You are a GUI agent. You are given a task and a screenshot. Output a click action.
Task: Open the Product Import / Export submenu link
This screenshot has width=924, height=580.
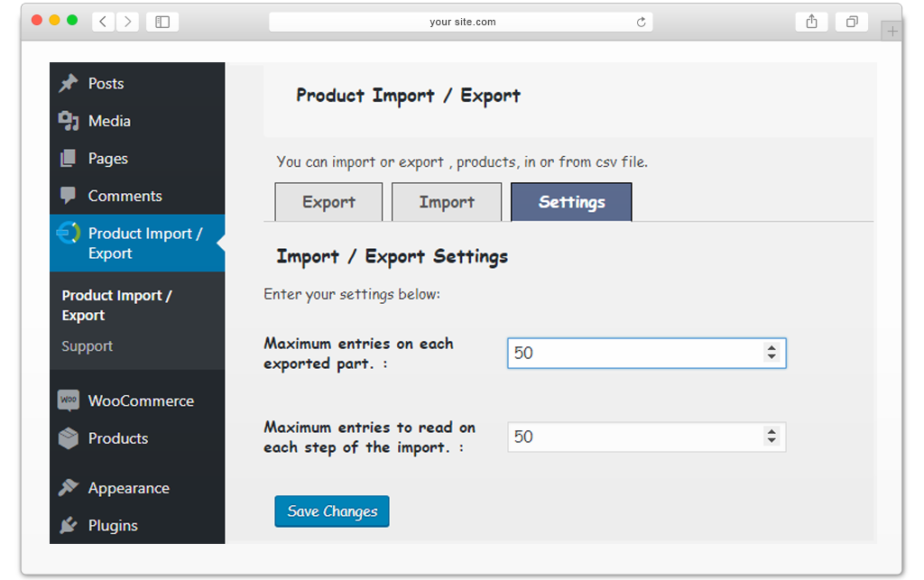116,305
